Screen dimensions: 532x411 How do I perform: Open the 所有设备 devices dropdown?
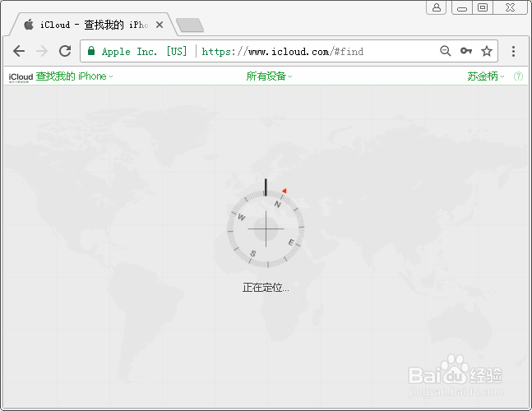pyautogui.click(x=269, y=76)
